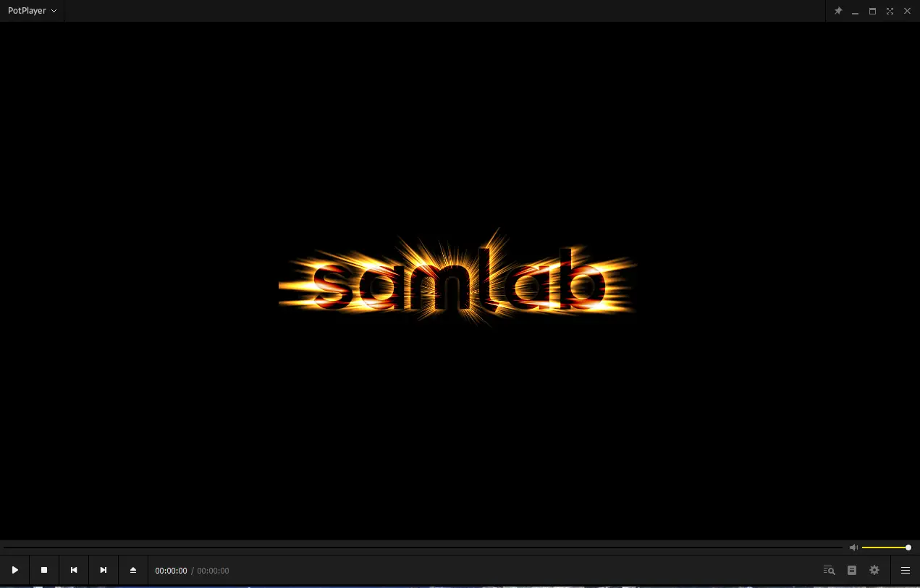920x588 pixels.
Task: Open the playlist search icon
Action: click(x=830, y=570)
